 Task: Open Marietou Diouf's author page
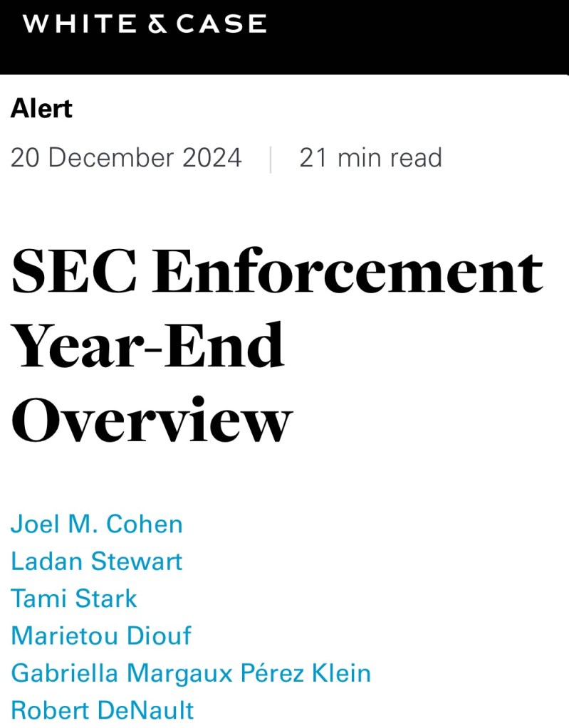tap(101, 635)
